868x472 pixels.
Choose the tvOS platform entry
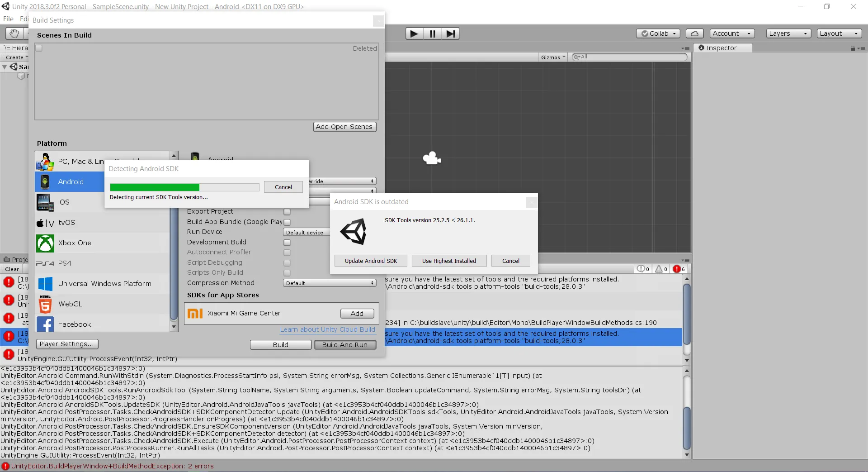[x=102, y=223]
